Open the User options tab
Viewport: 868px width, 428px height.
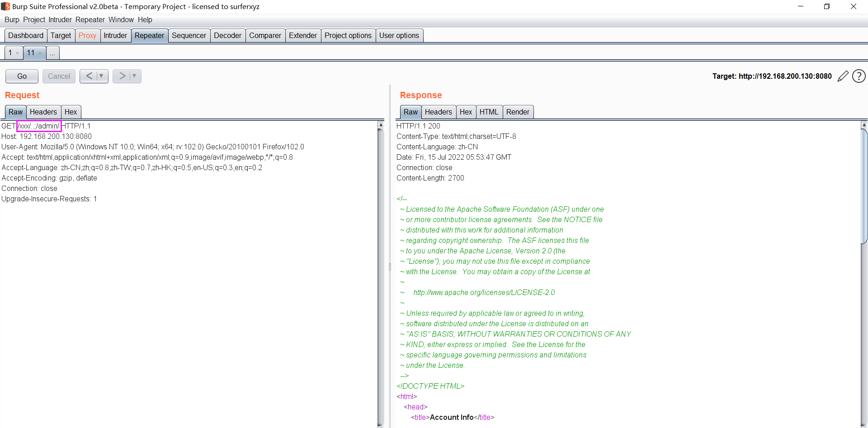point(399,35)
